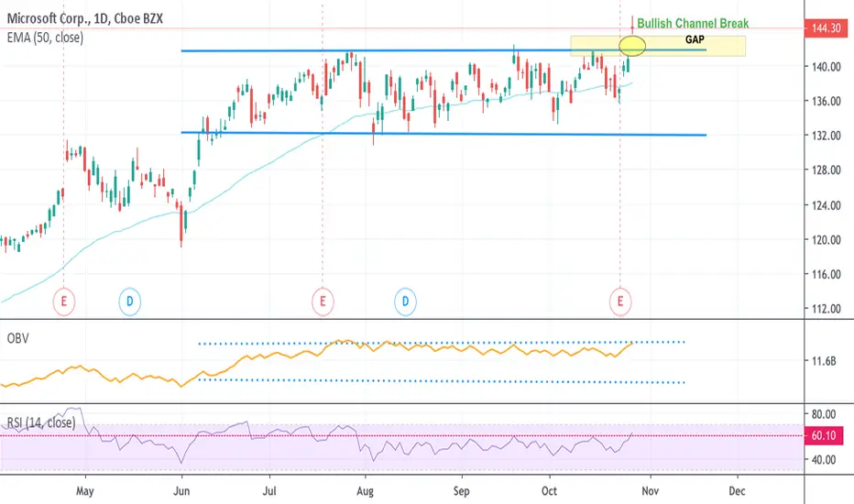Click the 11.6B OBV axis label
The width and height of the screenshot is (854, 504).
pos(824,361)
